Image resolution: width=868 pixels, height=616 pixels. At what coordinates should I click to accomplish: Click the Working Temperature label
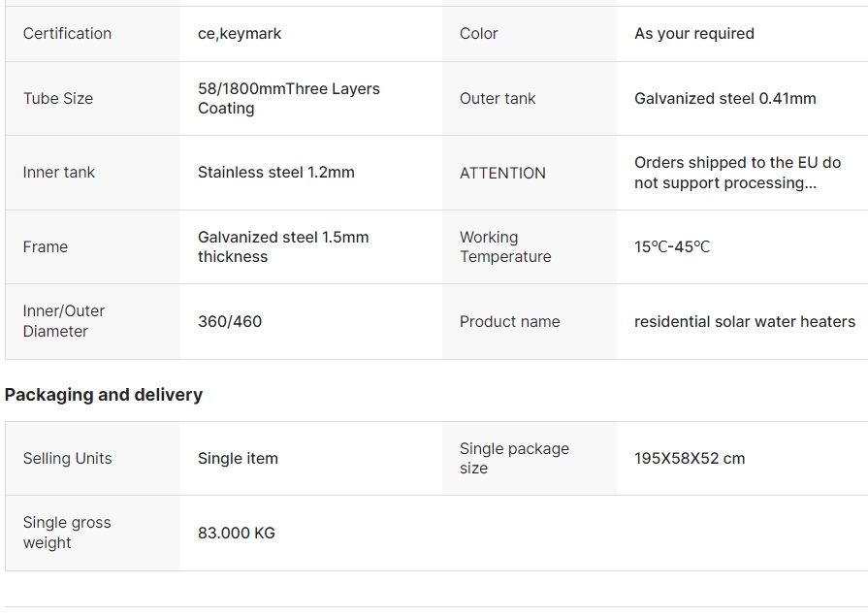click(504, 247)
